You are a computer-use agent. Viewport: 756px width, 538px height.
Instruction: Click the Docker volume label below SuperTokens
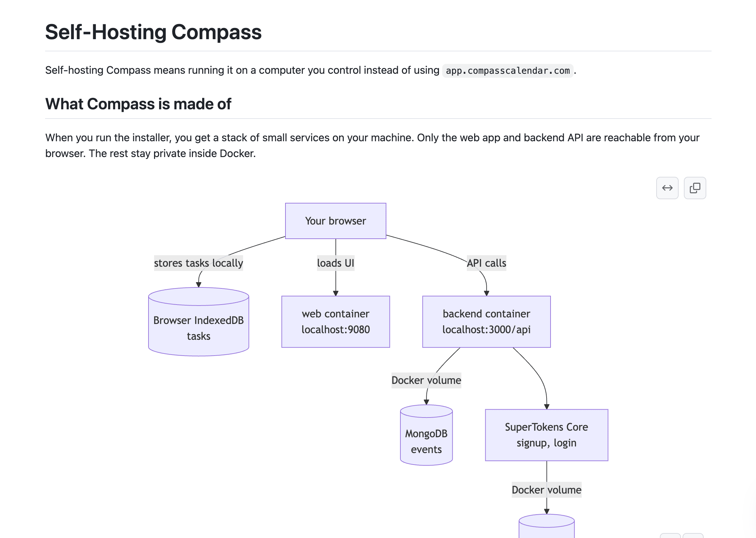click(x=546, y=490)
